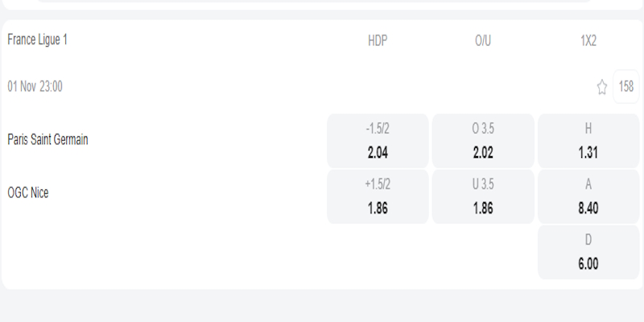Click the 01 Nov 23:00 match time
This screenshot has width=644, height=322.
coord(35,87)
